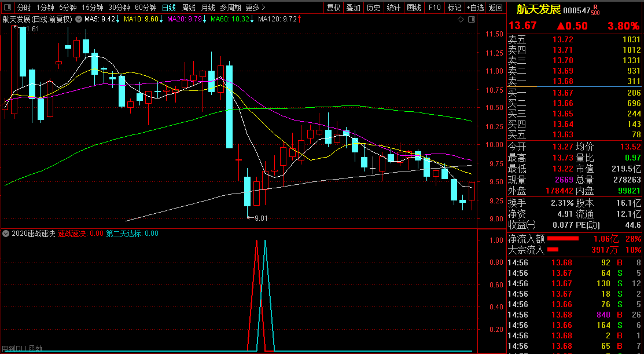
Task: Click the 市值 219.5亿 value
Action: (x=626, y=169)
